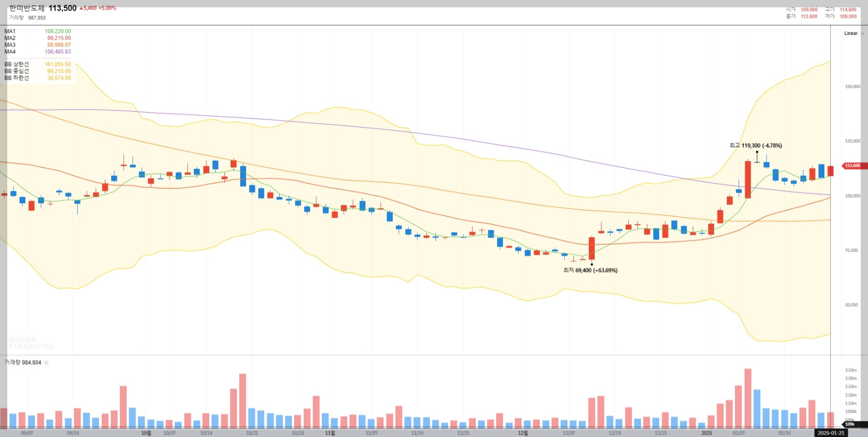Click the 09/07 date on time axis

coord(27,433)
